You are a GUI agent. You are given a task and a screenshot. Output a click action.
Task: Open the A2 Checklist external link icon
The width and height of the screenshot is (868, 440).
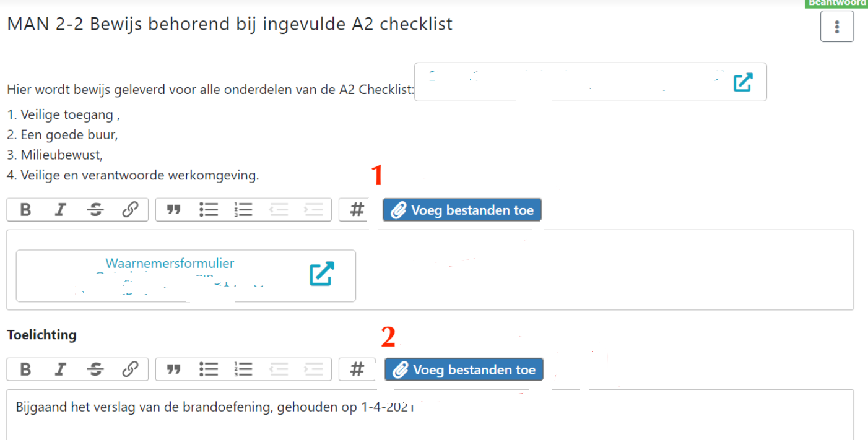tap(742, 82)
